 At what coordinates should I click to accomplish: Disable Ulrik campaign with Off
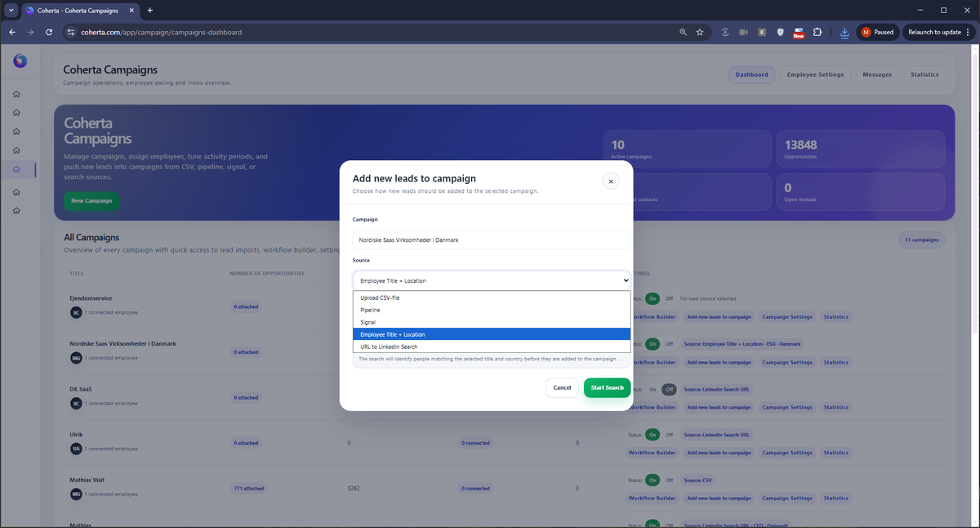(669, 435)
